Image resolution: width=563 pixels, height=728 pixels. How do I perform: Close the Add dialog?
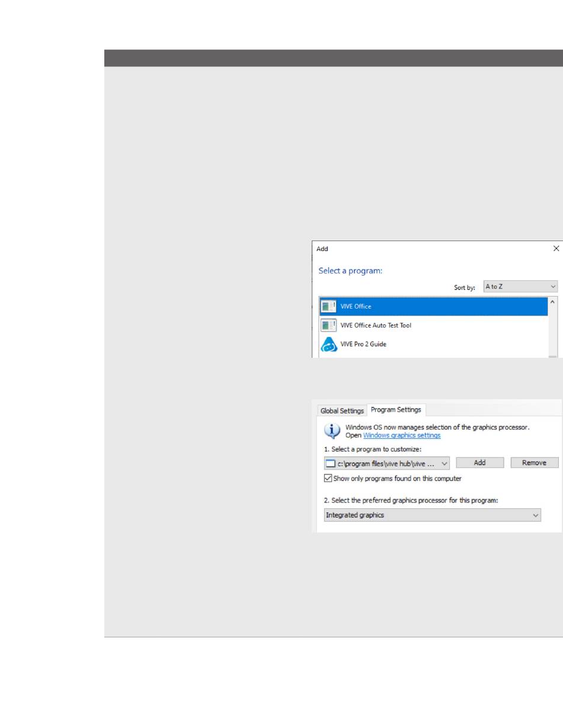click(x=556, y=249)
